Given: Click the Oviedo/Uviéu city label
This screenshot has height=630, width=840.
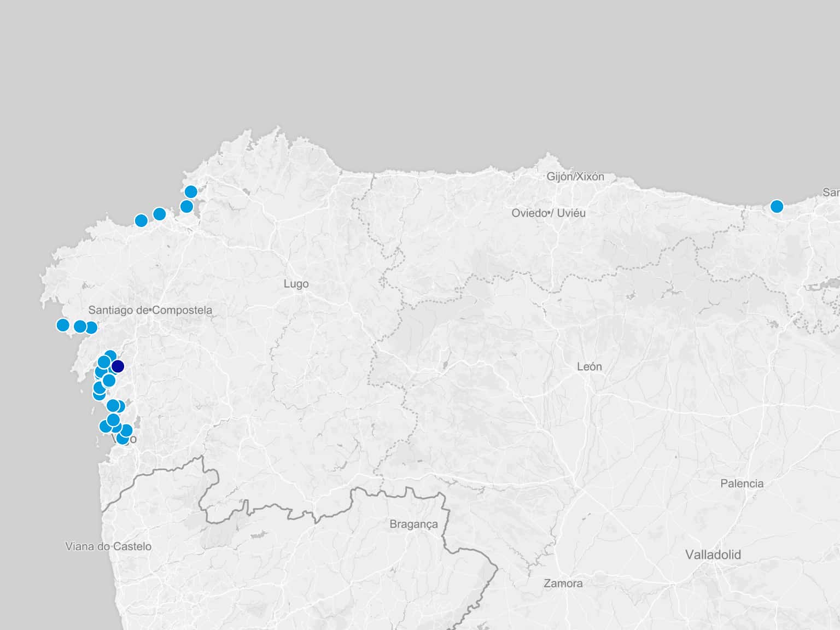Looking at the screenshot, I should point(548,213).
